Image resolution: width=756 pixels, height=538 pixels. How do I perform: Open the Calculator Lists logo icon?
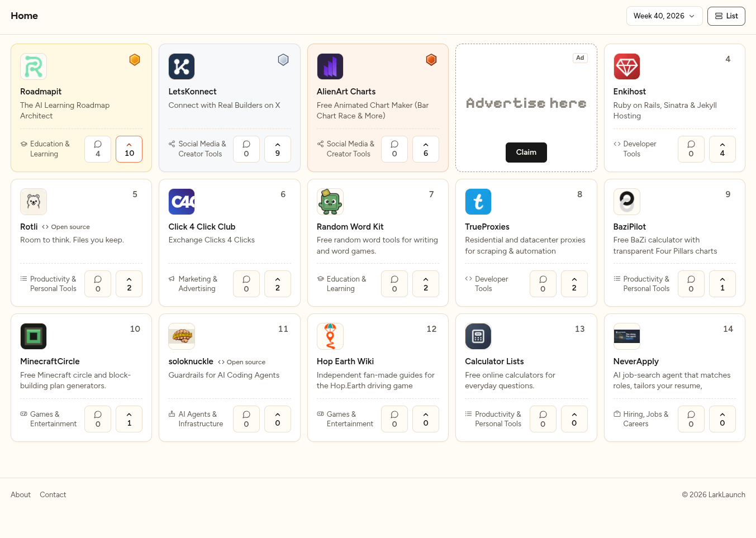coord(478,336)
